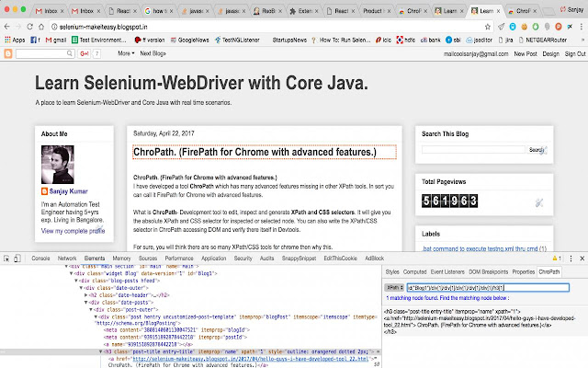Open the DevTools three-dot settings menu
Screen dimensions: 588x368
tap(571, 259)
